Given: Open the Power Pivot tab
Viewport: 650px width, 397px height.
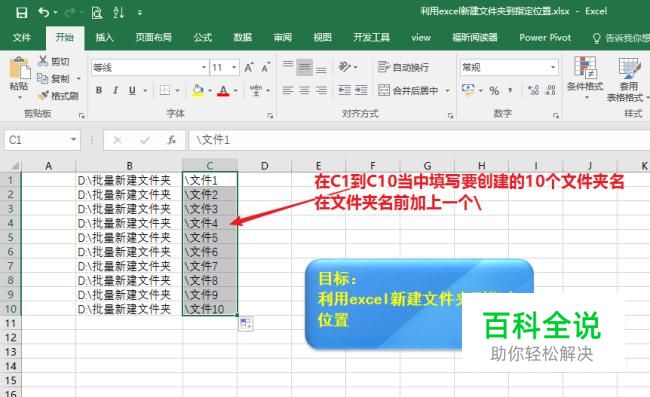Looking at the screenshot, I should pos(545,38).
